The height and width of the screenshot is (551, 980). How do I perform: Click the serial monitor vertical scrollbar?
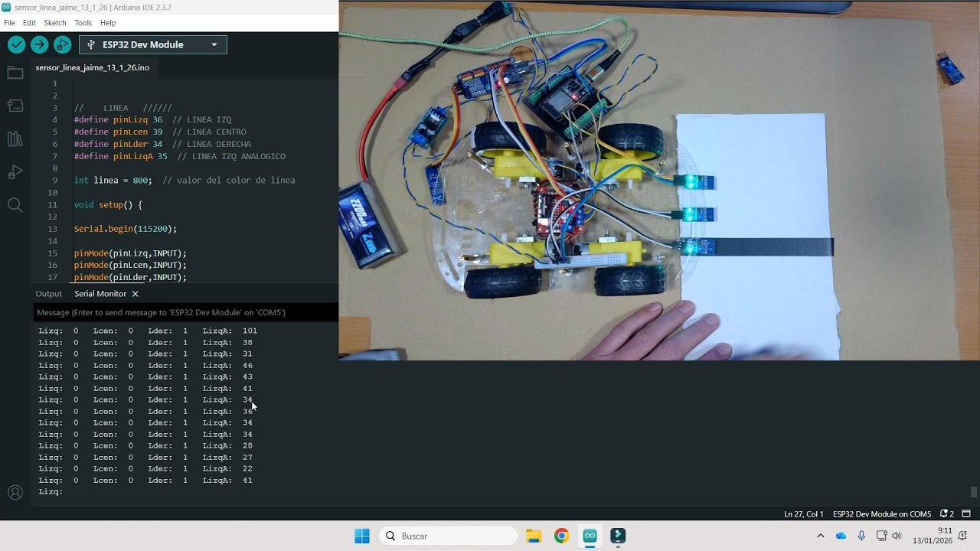coord(973,492)
